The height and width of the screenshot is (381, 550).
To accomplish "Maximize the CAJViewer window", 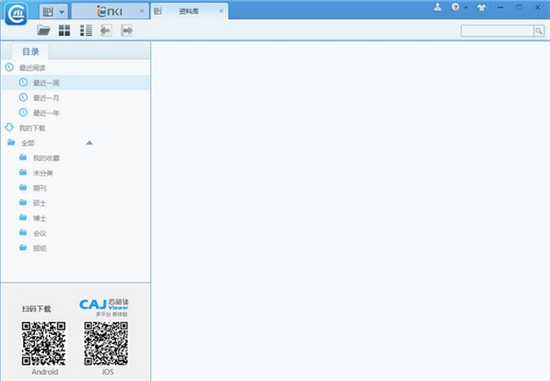I will (519, 7).
